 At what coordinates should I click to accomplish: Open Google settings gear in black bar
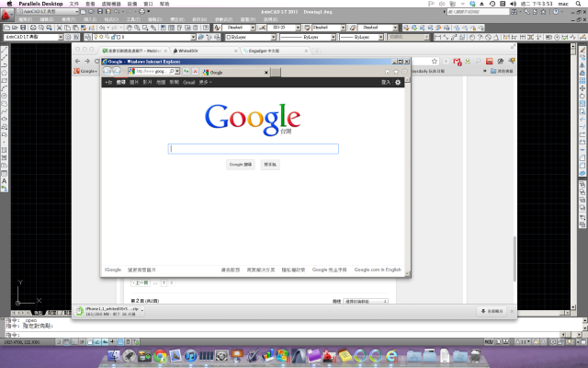coord(398,82)
